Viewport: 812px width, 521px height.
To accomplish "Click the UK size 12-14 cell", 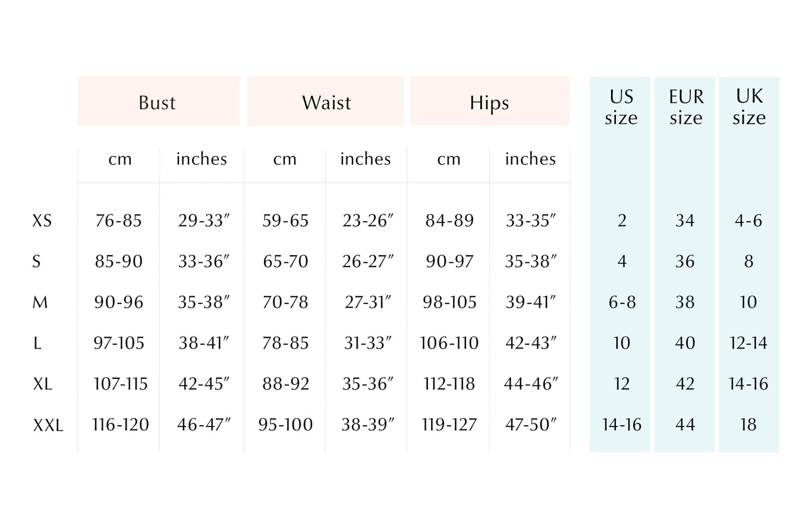I will coord(748,344).
